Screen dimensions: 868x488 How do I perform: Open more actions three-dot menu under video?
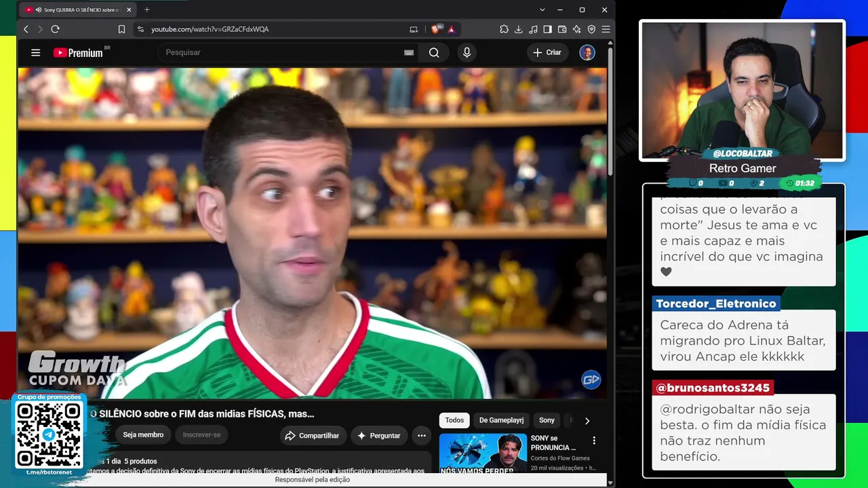coord(422,436)
